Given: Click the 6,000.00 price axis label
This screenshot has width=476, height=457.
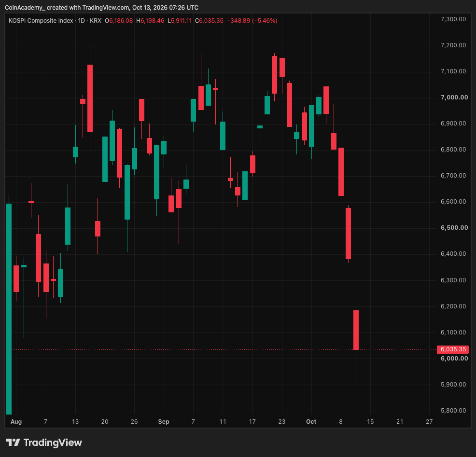Looking at the screenshot, I should pos(454,359).
